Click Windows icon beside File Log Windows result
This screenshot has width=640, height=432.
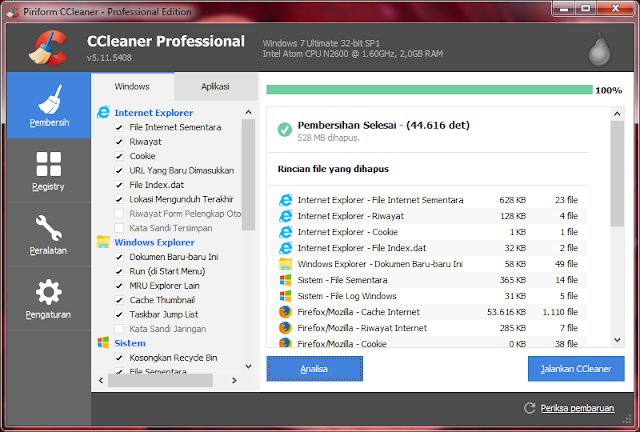click(285, 296)
